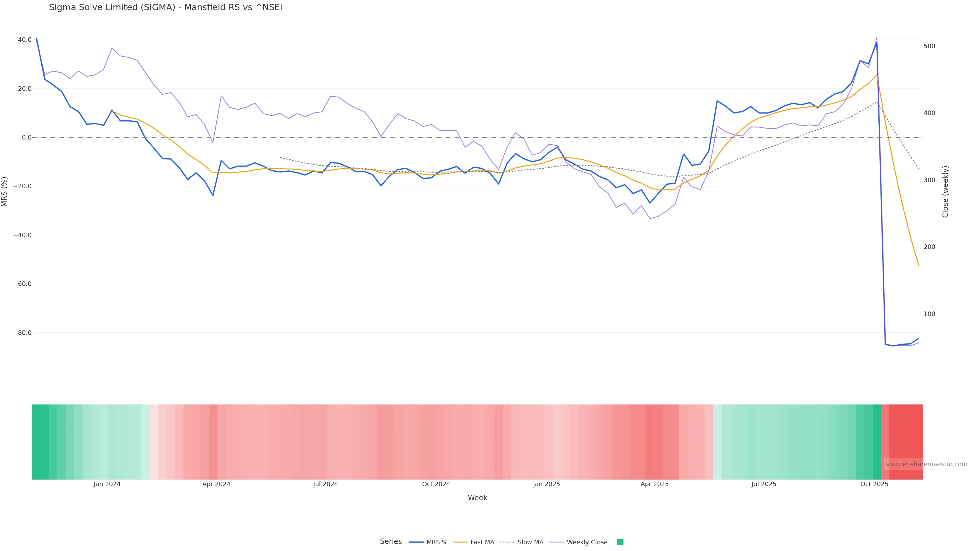This screenshot has width=980, height=551.
Task: Select the Jan 2025 axis label
Action: point(546,484)
